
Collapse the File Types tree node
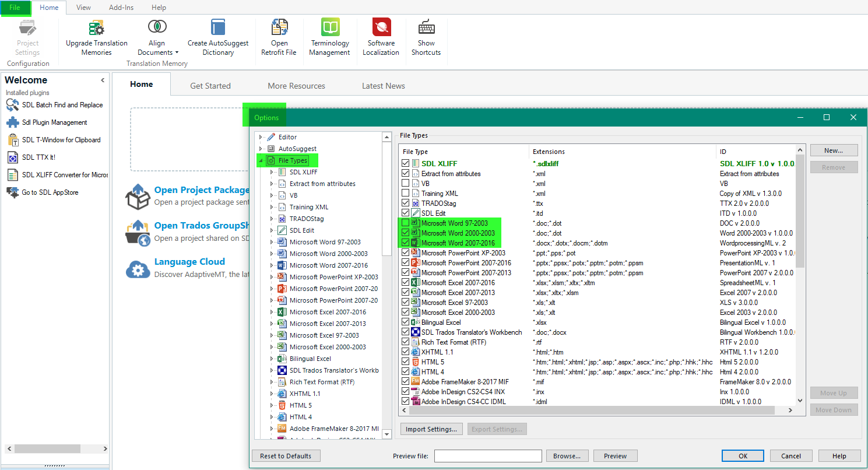click(x=261, y=160)
